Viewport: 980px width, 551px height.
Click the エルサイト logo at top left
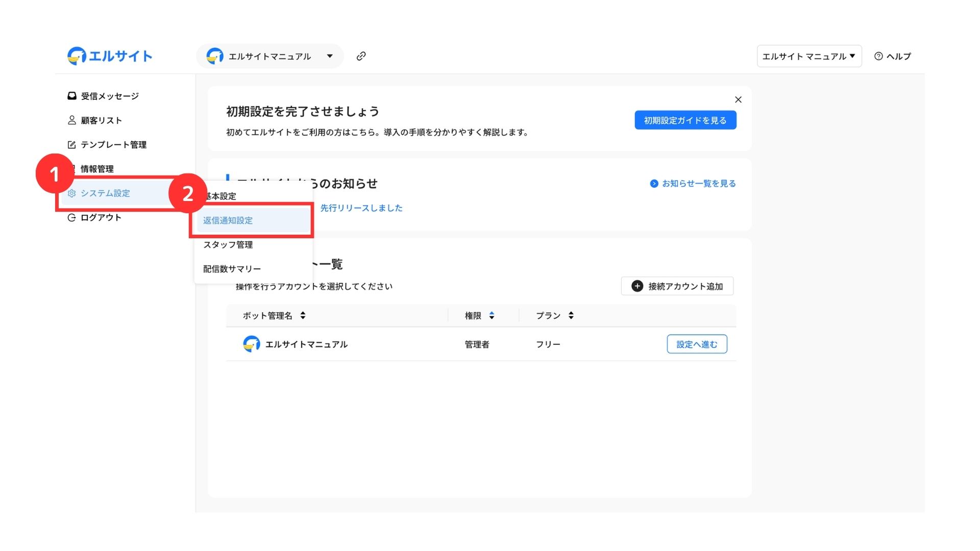click(x=110, y=56)
